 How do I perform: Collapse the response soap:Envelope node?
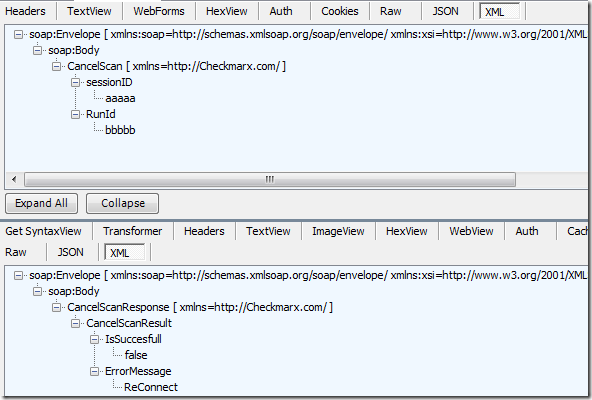18,276
